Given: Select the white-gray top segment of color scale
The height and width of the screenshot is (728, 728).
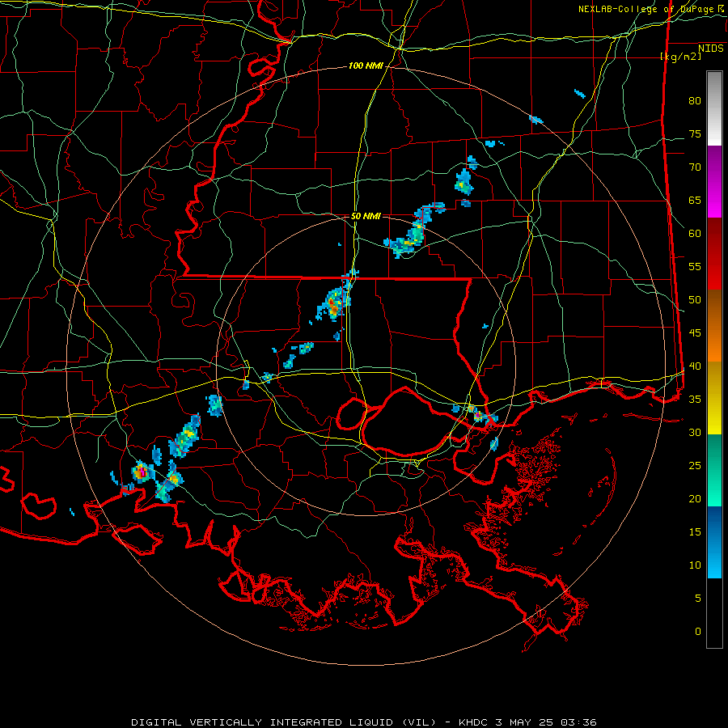Looking at the screenshot, I should [714, 108].
